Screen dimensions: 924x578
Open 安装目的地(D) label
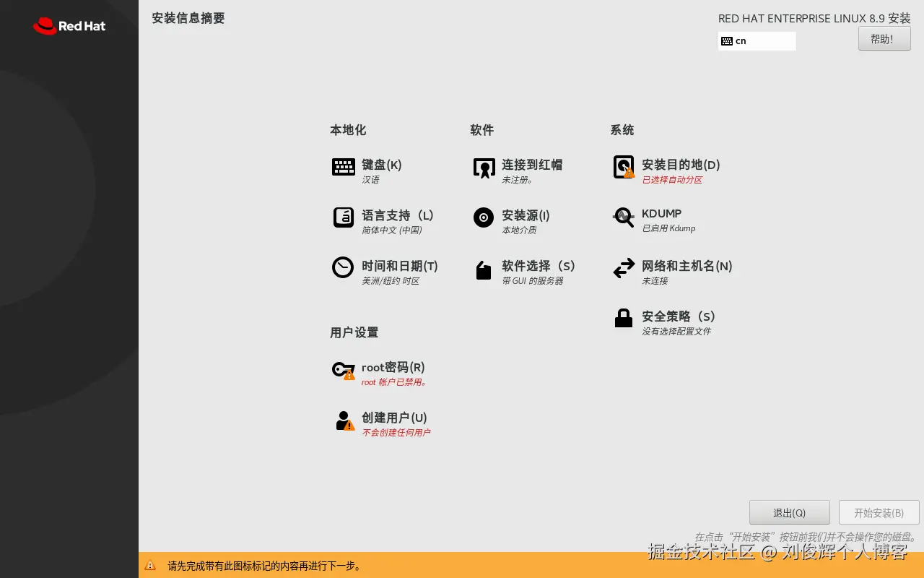coord(681,165)
